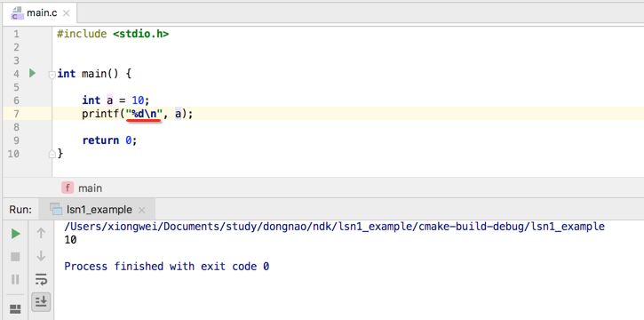The image size is (644, 320).
Task: Click the C file icon on main.c tab
Action: [17, 13]
